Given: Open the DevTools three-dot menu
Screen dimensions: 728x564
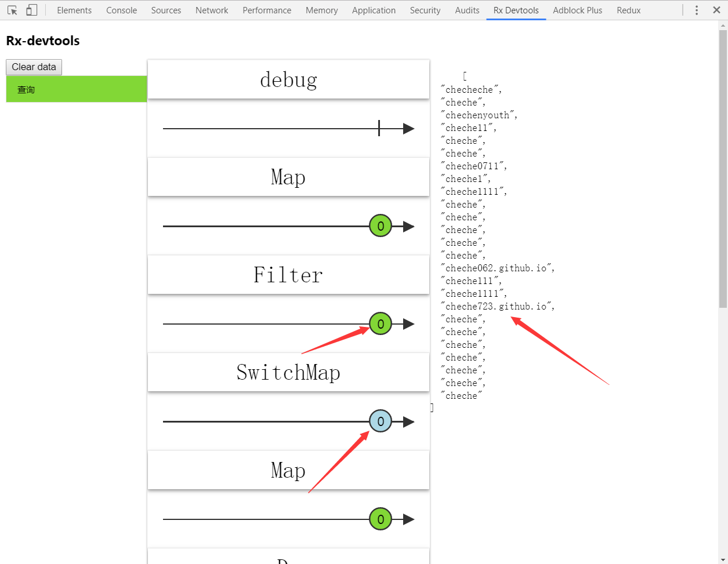Looking at the screenshot, I should [697, 10].
